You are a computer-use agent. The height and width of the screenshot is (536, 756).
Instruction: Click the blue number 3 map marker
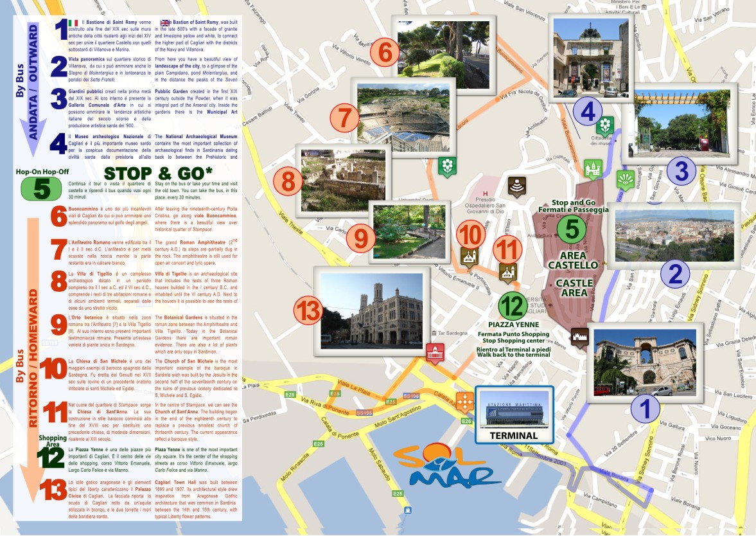click(681, 170)
